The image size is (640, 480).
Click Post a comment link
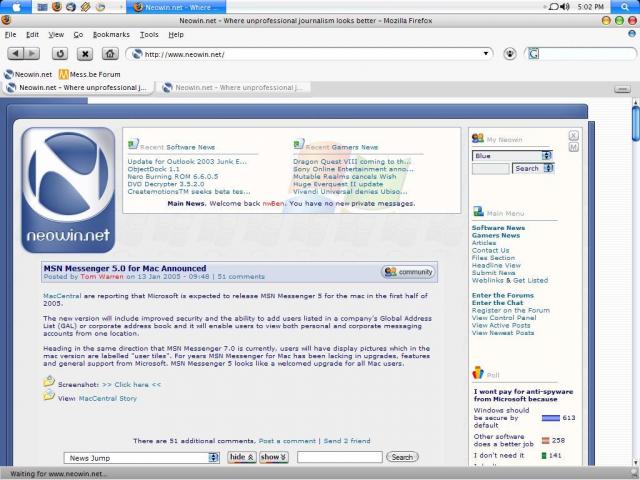pos(287,441)
